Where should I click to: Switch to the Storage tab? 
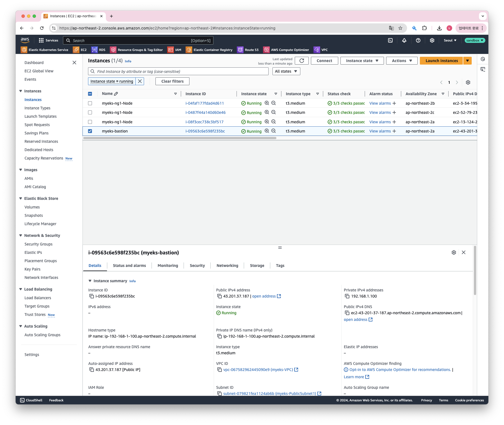(257, 266)
